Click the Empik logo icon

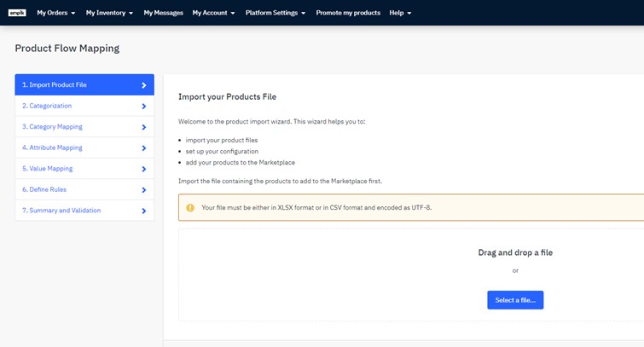[x=17, y=13]
